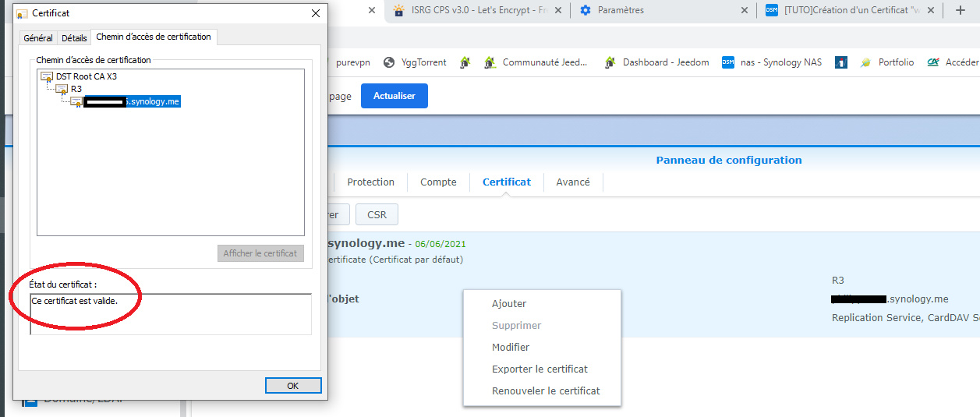This screenshot has height=417, width=980.
Task: Select the R3 node in certification path
Action: (76, 89)
